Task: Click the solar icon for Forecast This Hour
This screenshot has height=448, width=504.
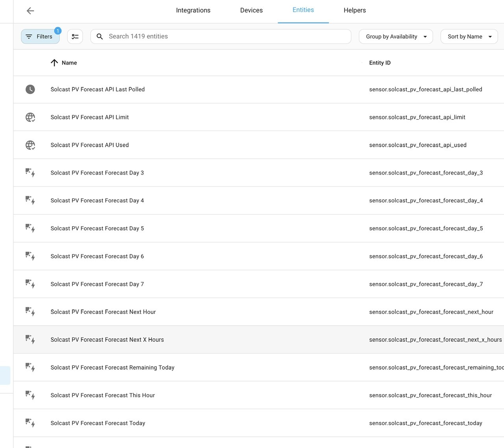Action: [30, 395]
